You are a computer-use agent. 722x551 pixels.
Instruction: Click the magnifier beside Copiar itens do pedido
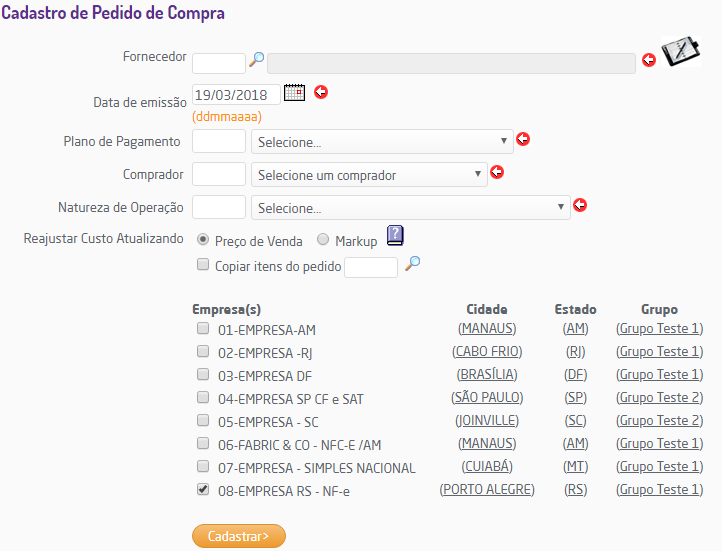[412, 263]
